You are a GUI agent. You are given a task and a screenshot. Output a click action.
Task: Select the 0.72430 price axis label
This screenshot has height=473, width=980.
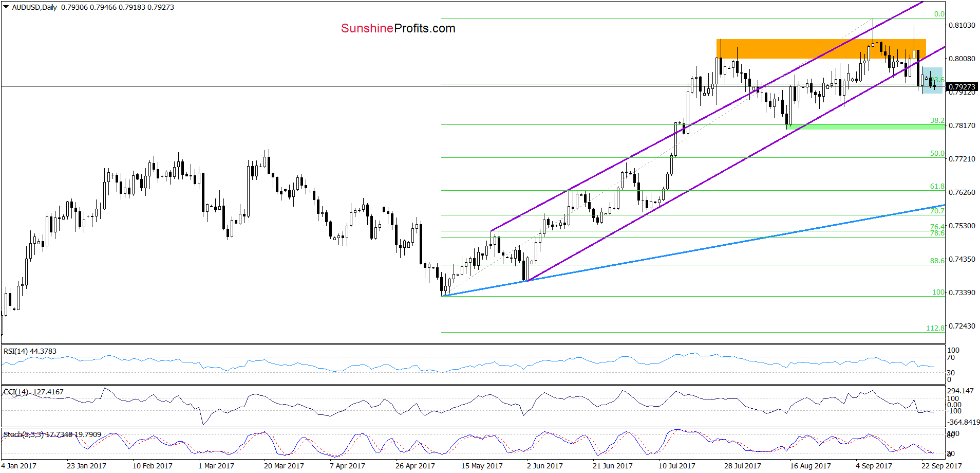click(x=962, y=326)
